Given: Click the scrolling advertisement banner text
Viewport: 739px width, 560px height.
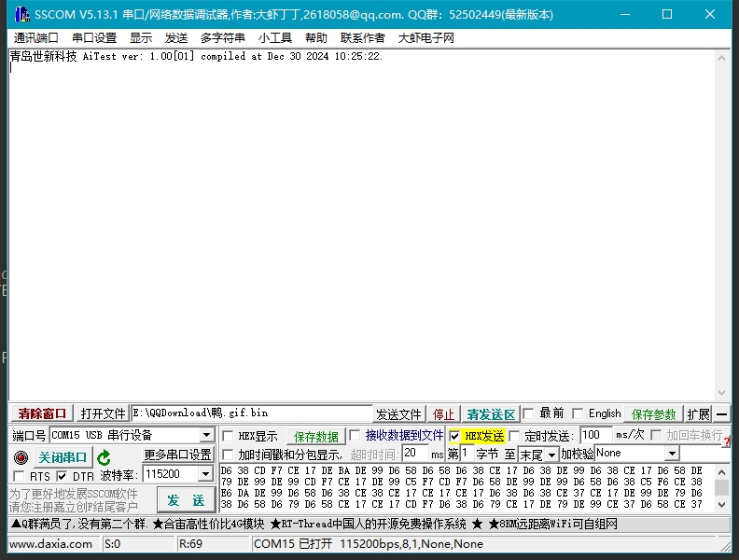Looking at the screenshot, I should click(x=314, y=525).
